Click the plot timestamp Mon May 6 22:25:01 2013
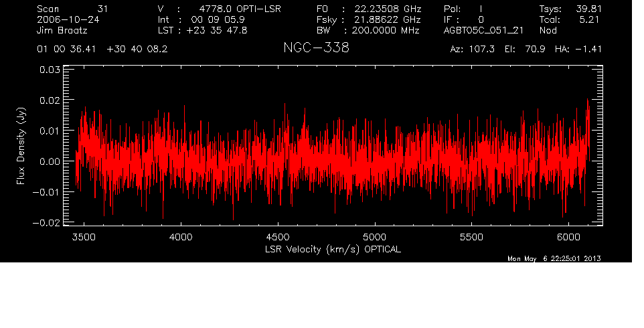The width and height of the screenshot is (644, 328). click(x=554, y=258)
